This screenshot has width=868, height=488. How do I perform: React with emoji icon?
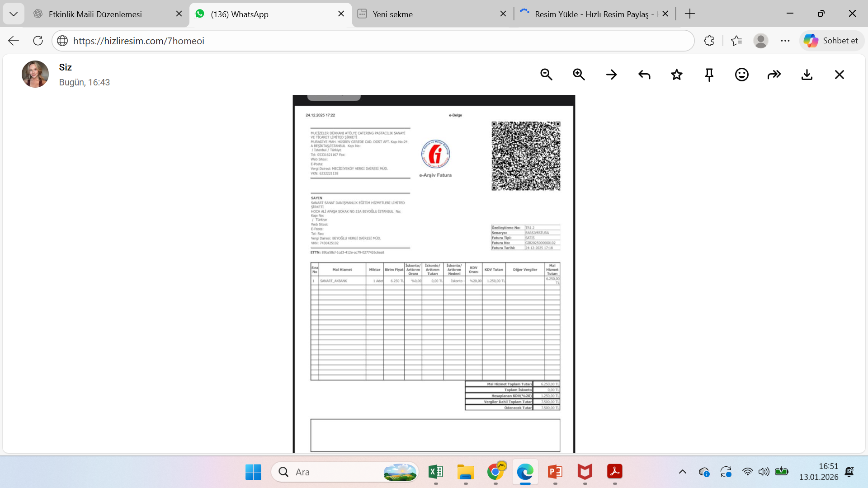(x=741, y=75)
